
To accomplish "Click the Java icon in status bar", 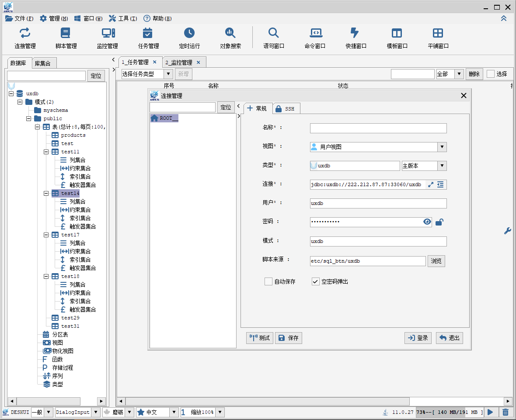I will (385, 412).
